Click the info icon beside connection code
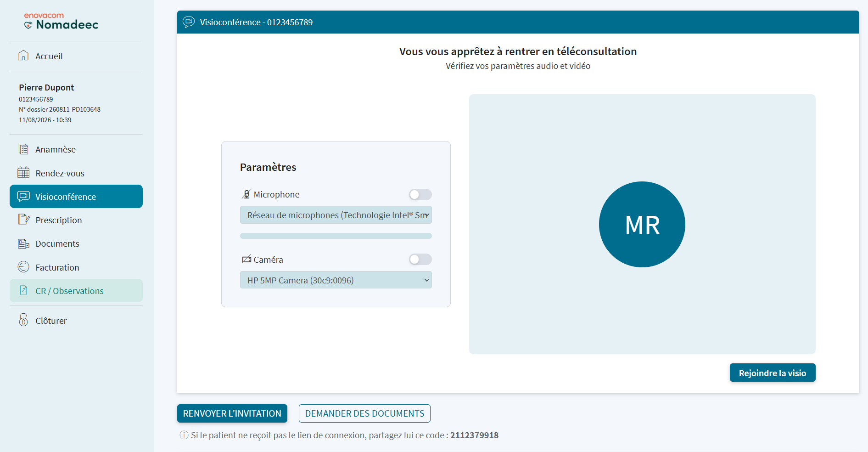868x452 pixels. click(184, 435)
